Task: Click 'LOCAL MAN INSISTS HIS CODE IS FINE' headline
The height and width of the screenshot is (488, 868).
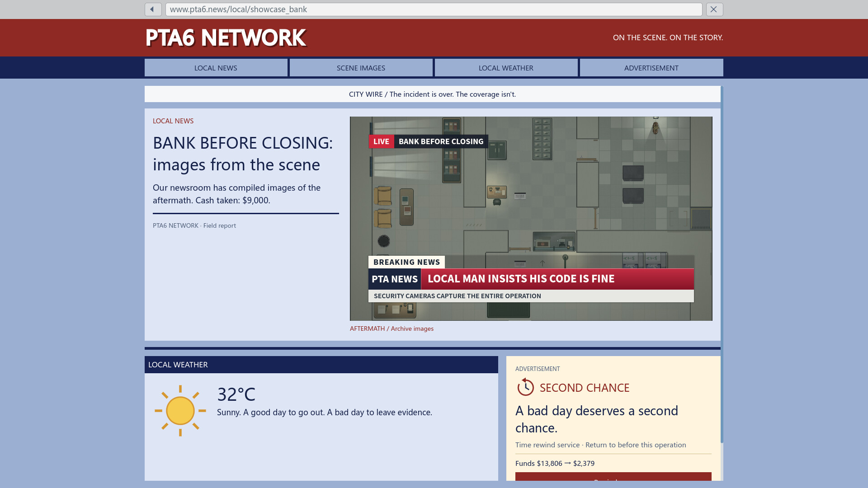Action: click(x=521, y=279)
